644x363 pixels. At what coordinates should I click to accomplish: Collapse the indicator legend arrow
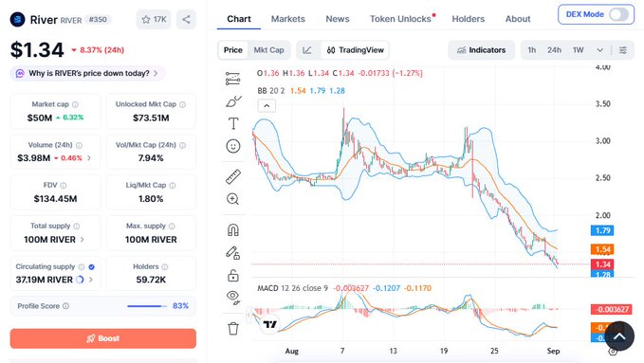tap(267, 106)
